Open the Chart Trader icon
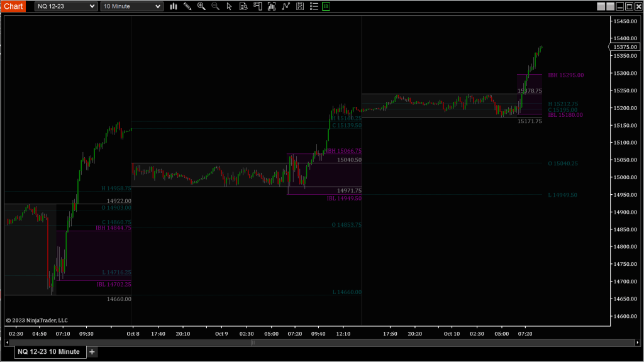 coord(257,6)
